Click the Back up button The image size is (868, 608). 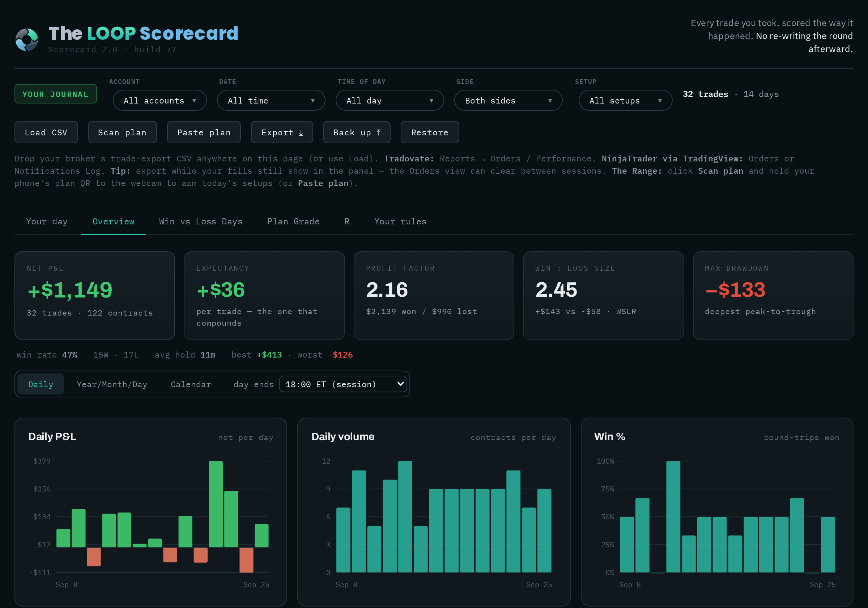[x=357, y=132]
